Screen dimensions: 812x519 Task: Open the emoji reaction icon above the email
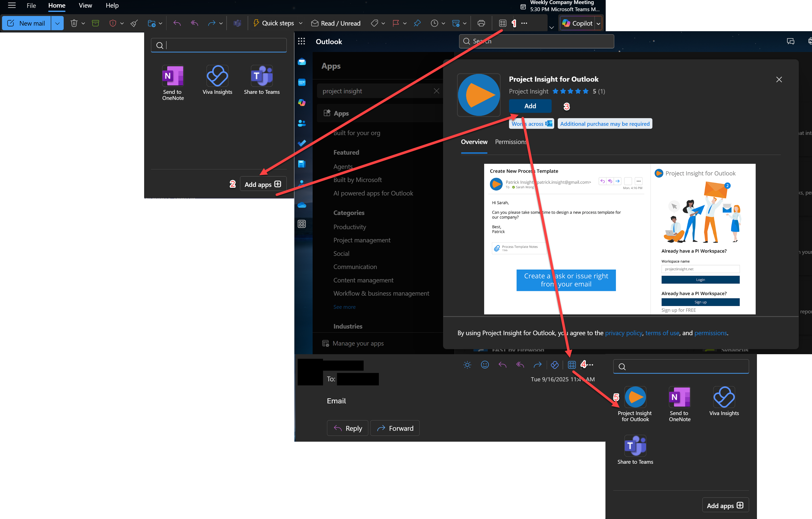click(485, 365)
